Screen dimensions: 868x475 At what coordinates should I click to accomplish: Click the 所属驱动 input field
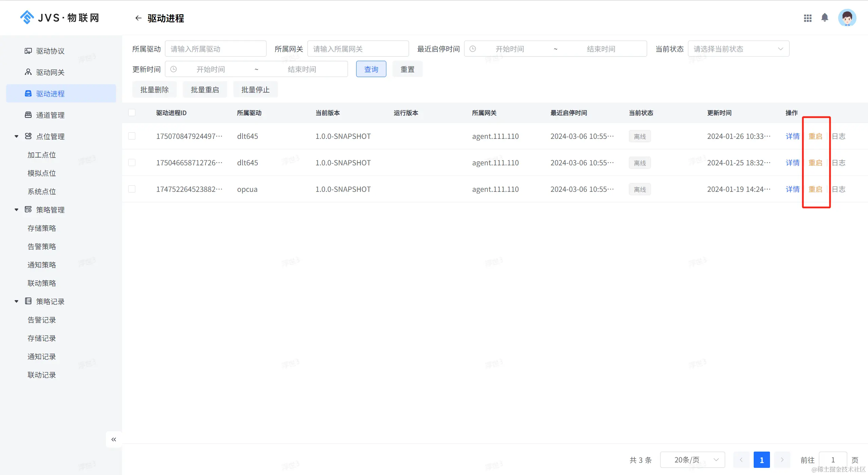[x=215, y=49]
